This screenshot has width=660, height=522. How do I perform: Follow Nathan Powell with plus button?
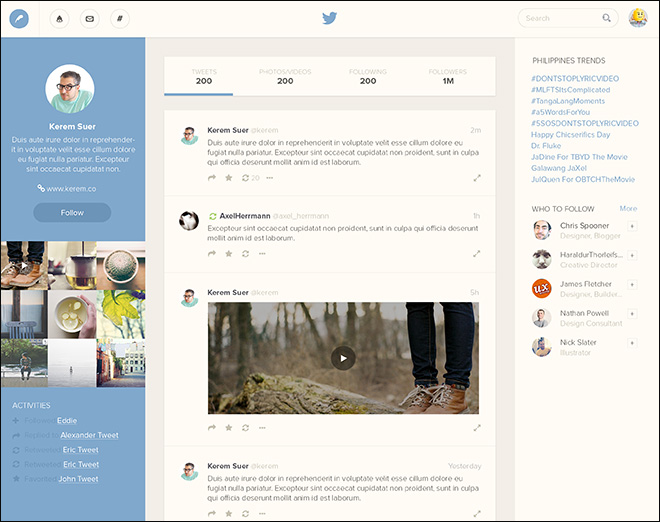(x=632, y=314)
